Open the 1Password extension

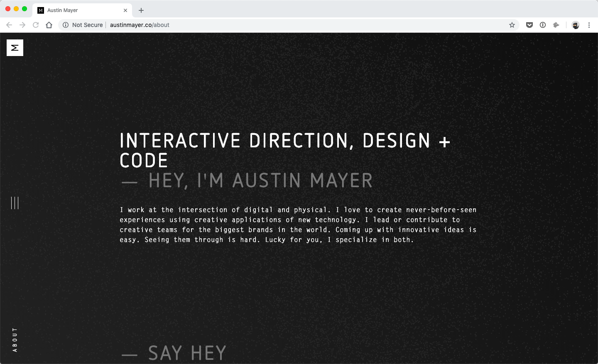click(543, 25)
